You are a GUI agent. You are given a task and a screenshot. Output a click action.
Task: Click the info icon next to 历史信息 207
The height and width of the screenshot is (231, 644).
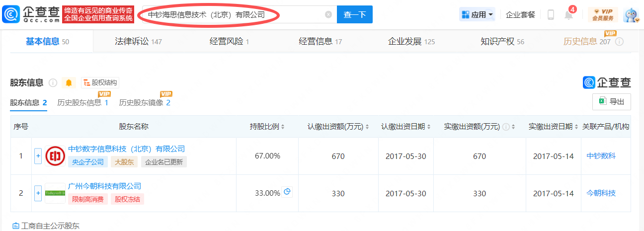619,42
